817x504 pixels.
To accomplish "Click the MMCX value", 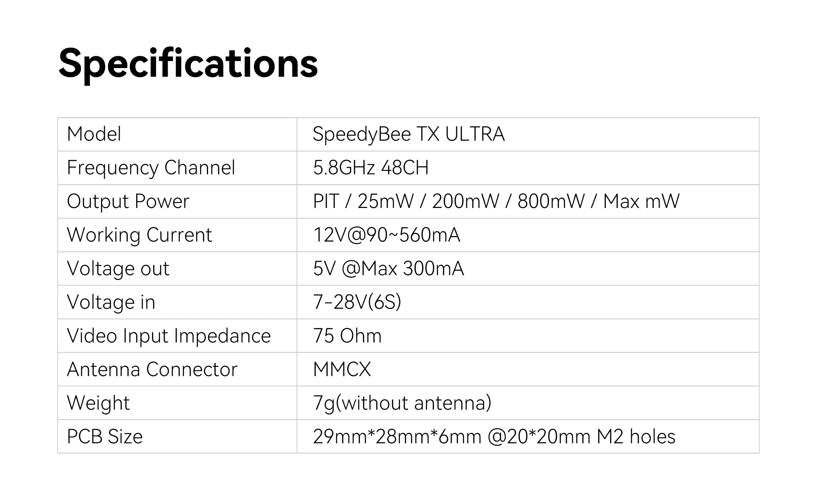I will point(342,369).
